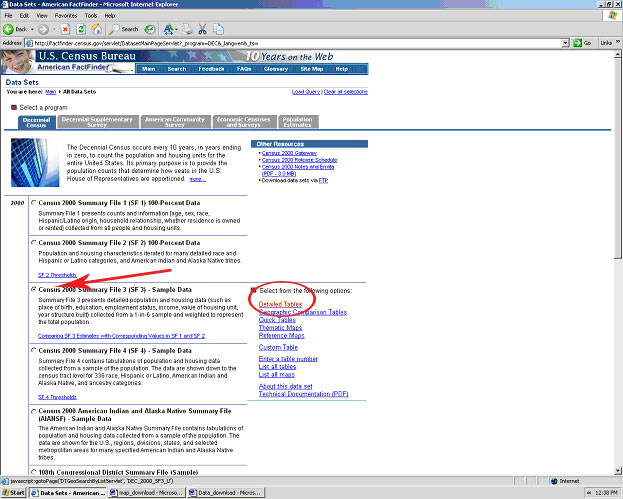Viewport: 623px width, 499px height.
Task: Open the Custom Table link
Action: (278, 347)
